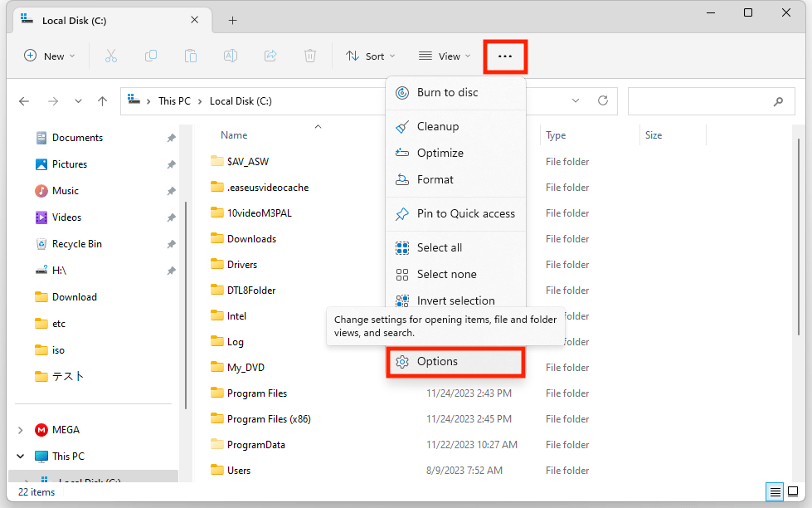This screenshot has width=812, height=508.
Task: Click the search input box
Action: click(698, 101)
